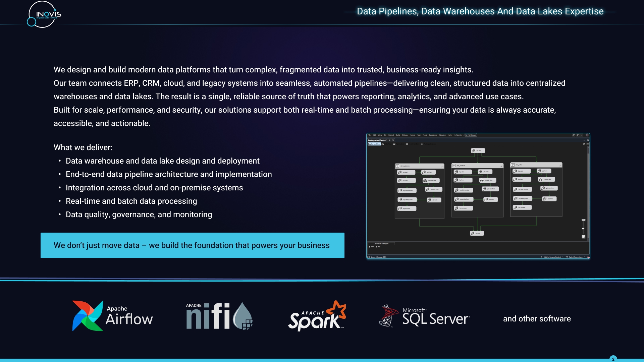644x362 pixels.
Task: Select 'log start' task in dim_customers
Action: [x=406, y=172]
